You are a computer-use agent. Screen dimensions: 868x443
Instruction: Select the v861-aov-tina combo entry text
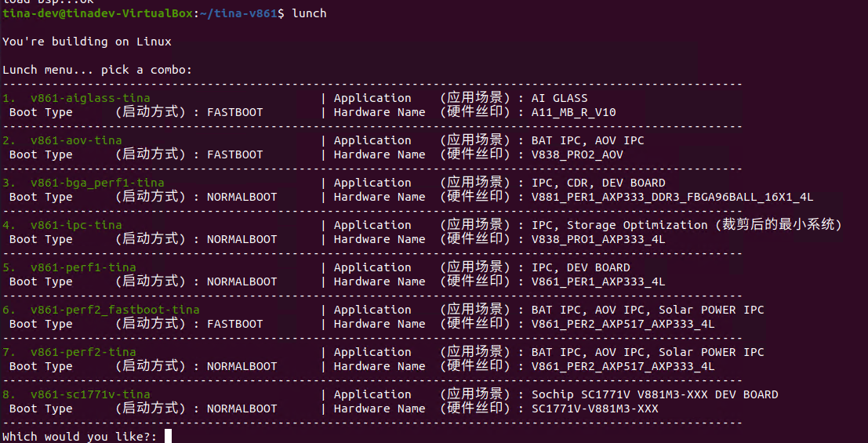76,140
